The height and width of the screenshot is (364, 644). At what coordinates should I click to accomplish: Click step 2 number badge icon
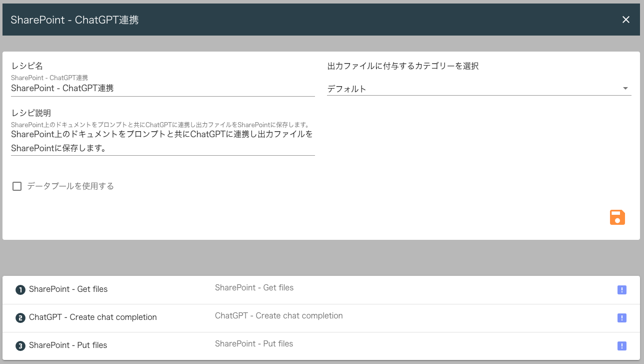point(20,317)
